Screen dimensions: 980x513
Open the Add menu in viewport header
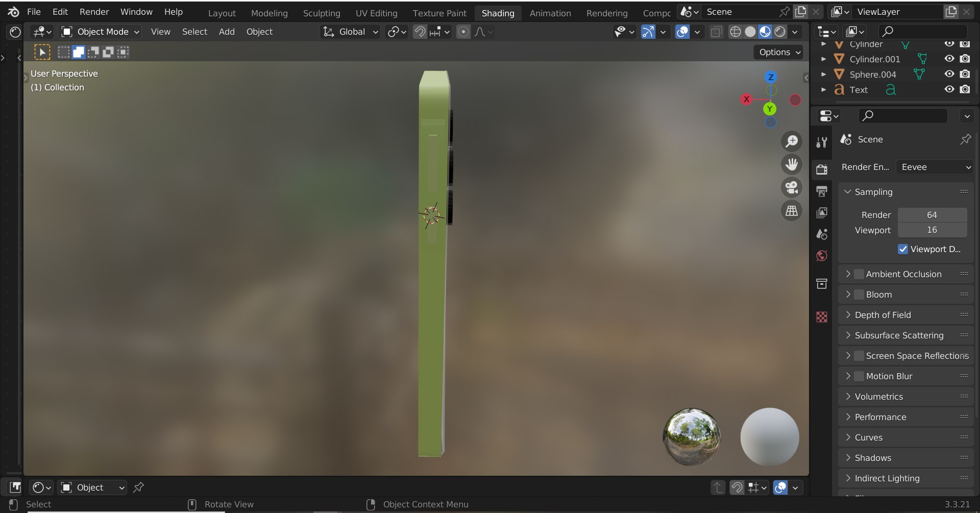click(x=227, y=32)
